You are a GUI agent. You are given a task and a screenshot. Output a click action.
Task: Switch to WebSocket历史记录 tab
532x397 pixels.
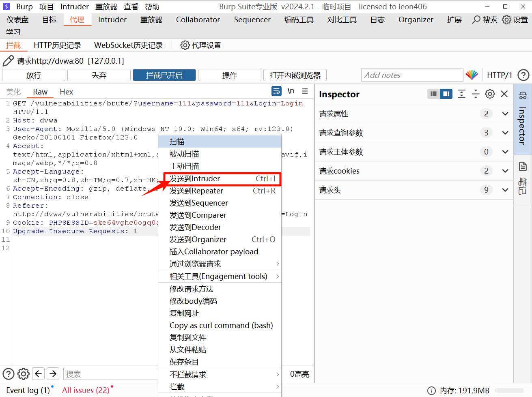[128, 45]
